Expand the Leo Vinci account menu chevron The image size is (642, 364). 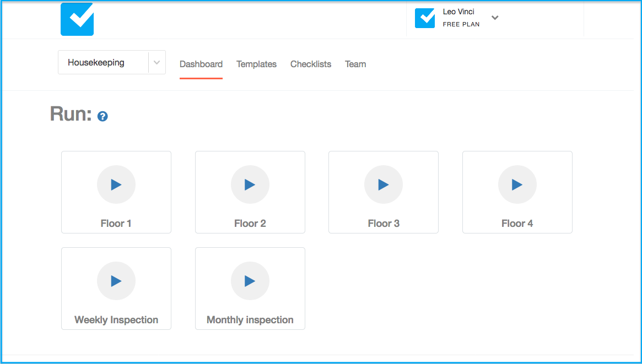point(495,18)
